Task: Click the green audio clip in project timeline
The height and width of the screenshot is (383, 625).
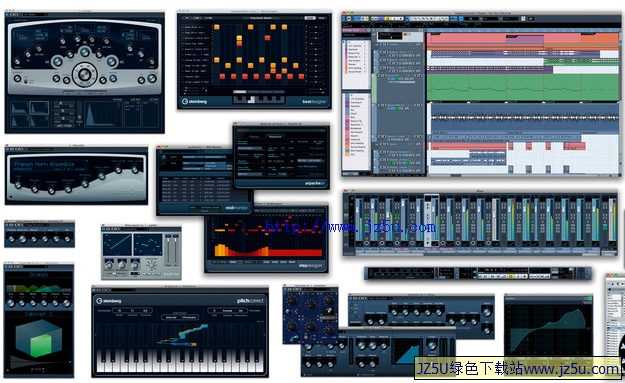Action: pos(522,87)
